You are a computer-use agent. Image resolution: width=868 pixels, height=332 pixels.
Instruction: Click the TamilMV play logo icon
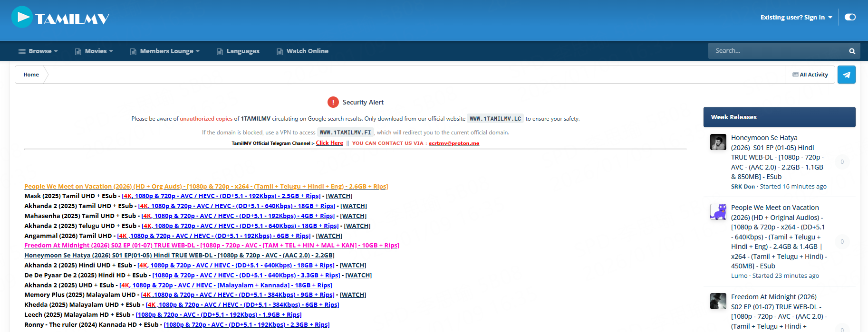click(22, 17)
